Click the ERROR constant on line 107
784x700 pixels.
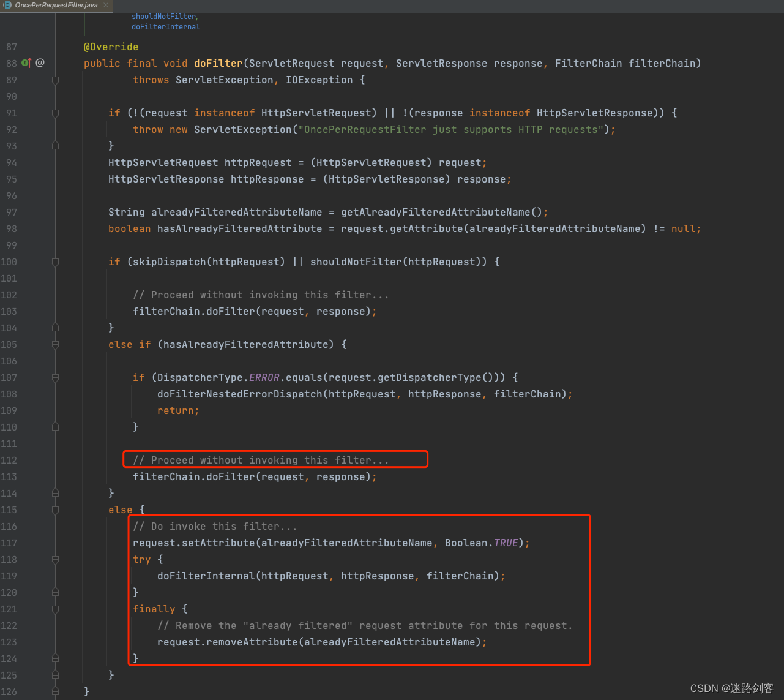(264, 377)
